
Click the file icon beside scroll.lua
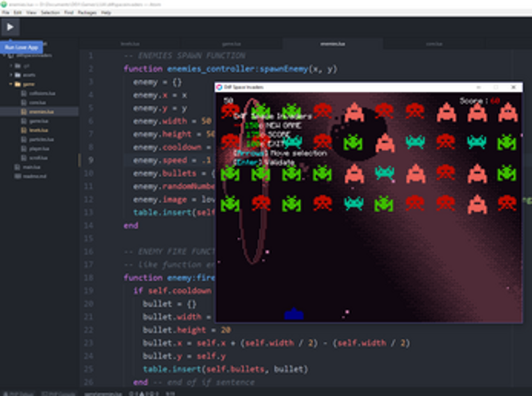click(x=24, y=157)
